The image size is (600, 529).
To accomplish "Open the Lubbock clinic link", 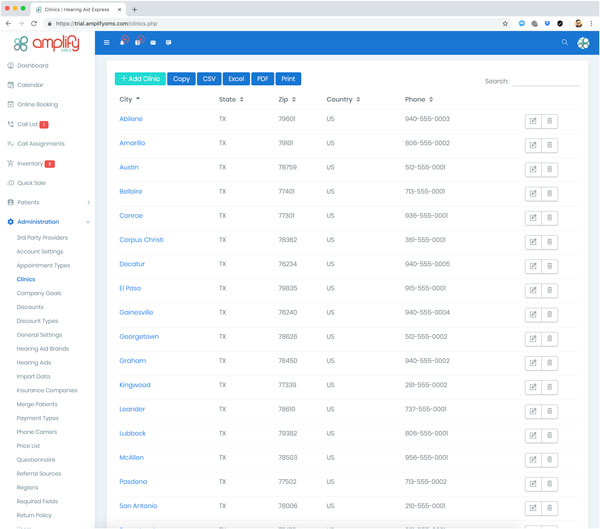I will [x=132, y=433].
